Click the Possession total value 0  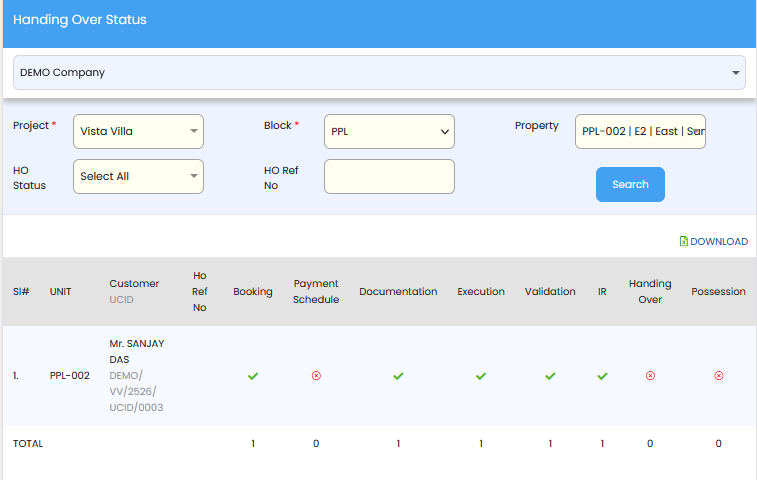[718, 444]
